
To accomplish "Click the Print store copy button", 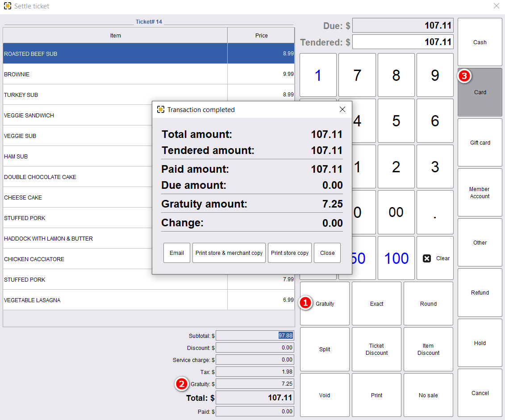I will (x=289, y=253).
